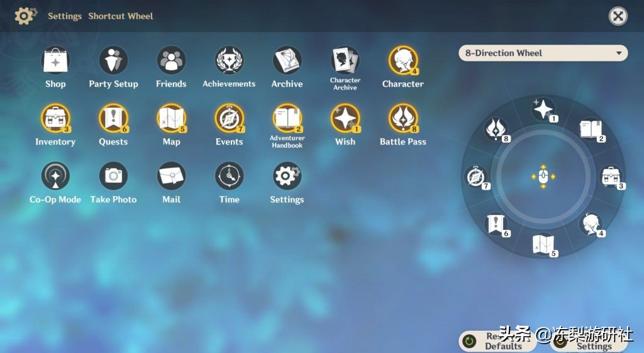
Task: Pick the Settings gear shortcut icon
Action: point(287,176)
